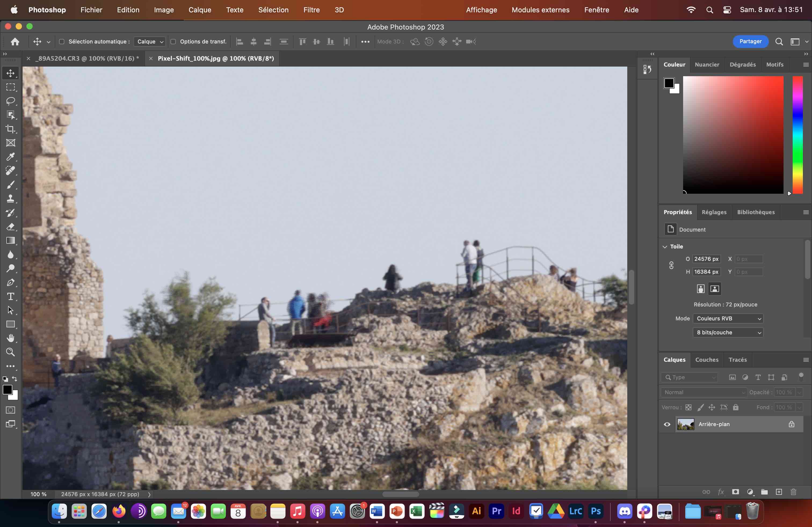Screen dimensions: 812x527
Task: Select the Hand tool
Action: [10, 338]
